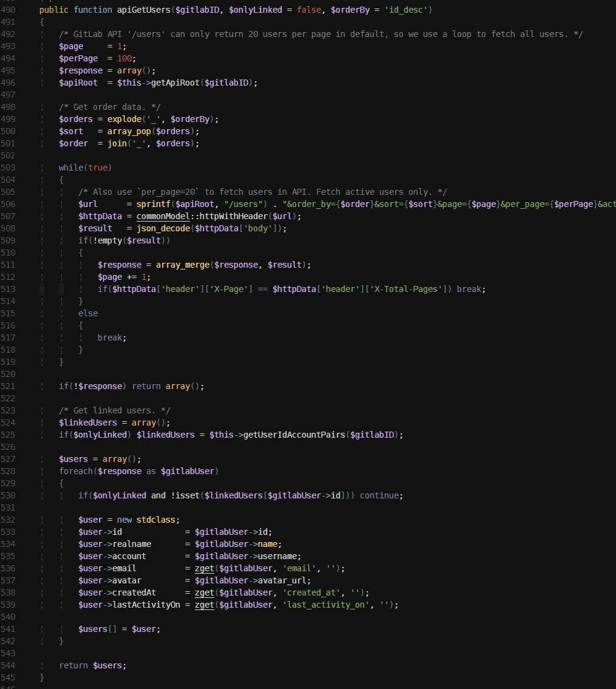The height and width of the screenshot is (689, 616).
Task: Click sprintf call on line 506
Action: click(x=154, y=204)
